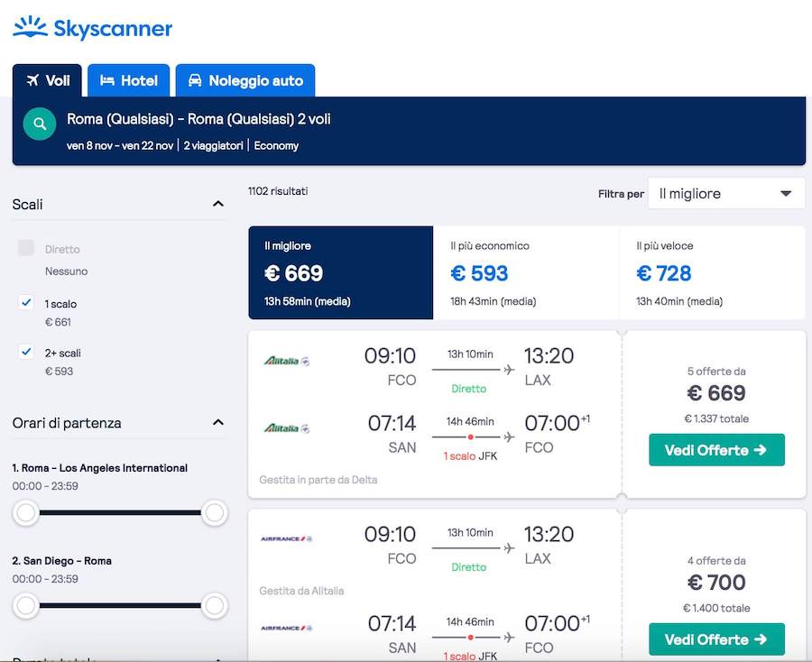Click the Roma - Los Angeles slider start handle
This screenshot has width=812, height=662.
(x=26, y=513)
